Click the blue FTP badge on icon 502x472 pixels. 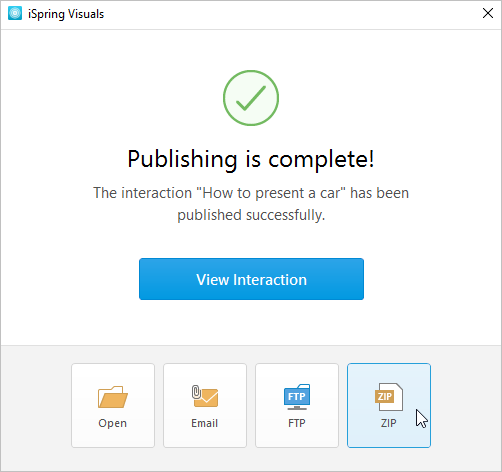click(x=297, y=396)
